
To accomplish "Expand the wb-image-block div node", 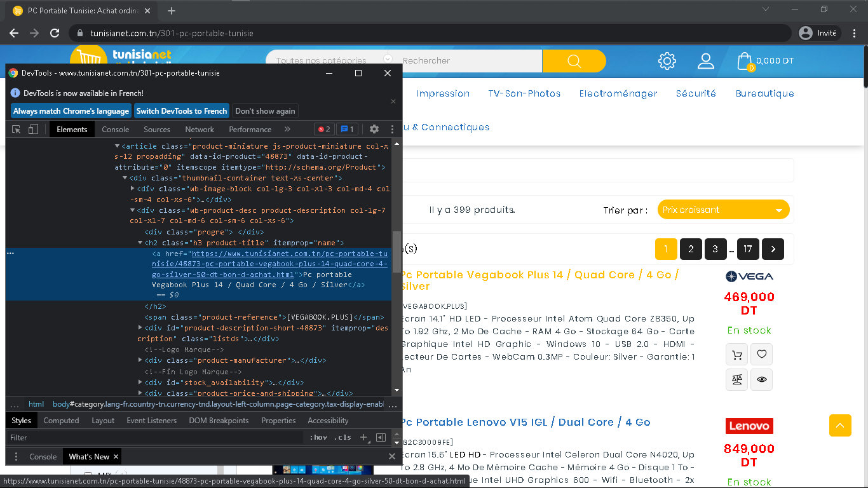I will click(x=133, y=189).
